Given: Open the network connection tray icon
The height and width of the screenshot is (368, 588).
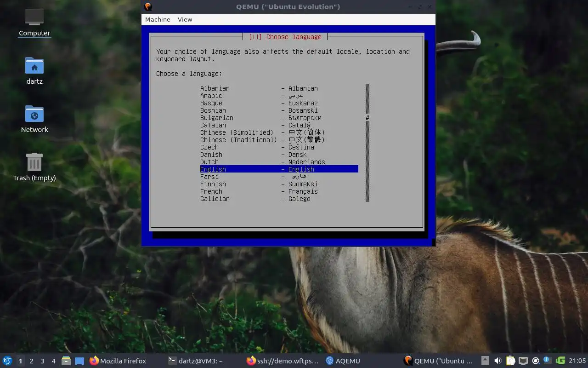Looking at the screenshot, I should tap(523, 361).
